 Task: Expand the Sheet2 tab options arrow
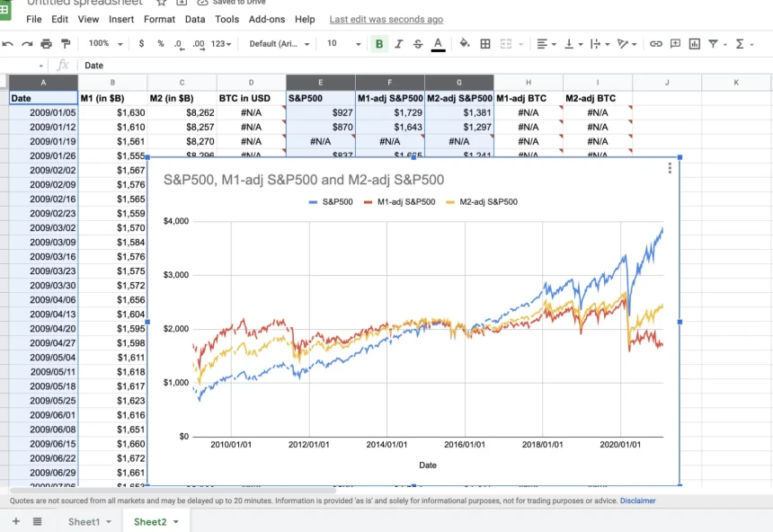(176, 521)
